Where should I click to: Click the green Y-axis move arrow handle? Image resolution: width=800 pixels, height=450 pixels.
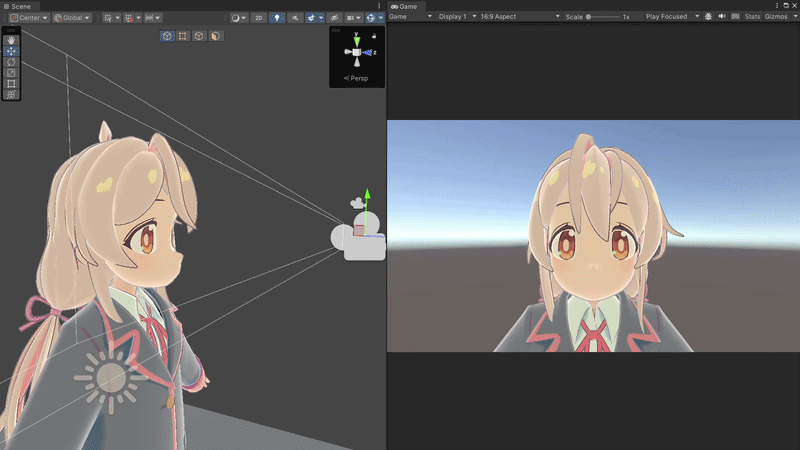click(367, 194)
